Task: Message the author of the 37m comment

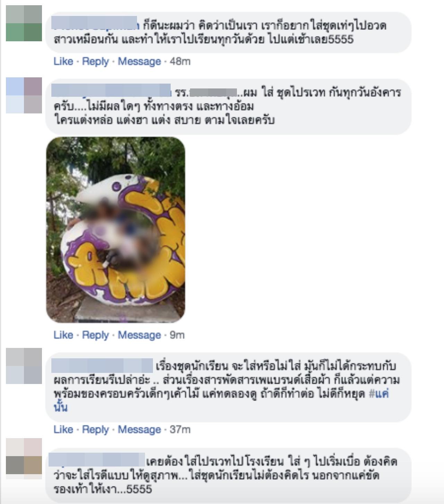Action: (139, 429)
